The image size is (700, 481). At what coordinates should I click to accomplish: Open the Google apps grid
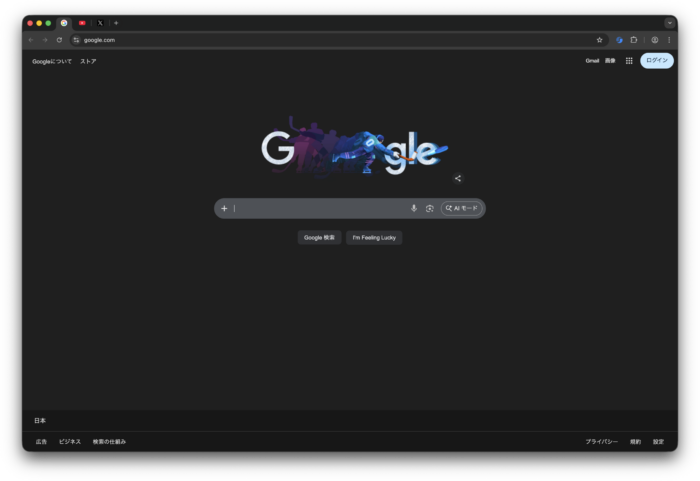(x=629, y=61)
